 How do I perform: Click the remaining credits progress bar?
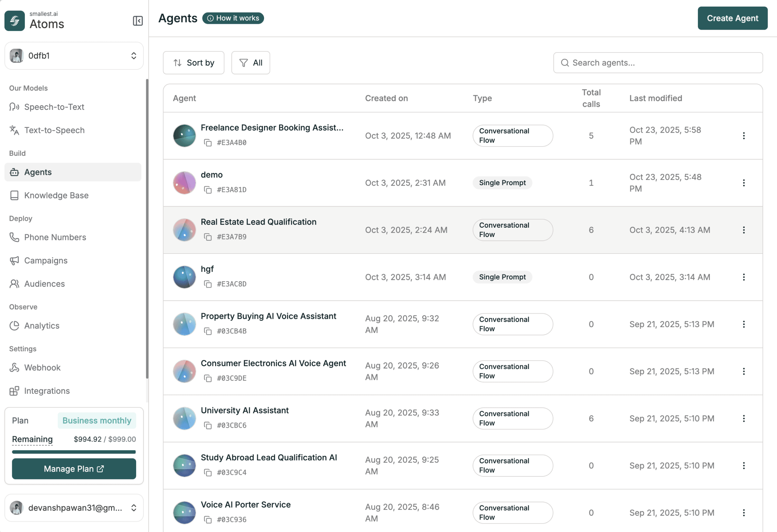74,452
